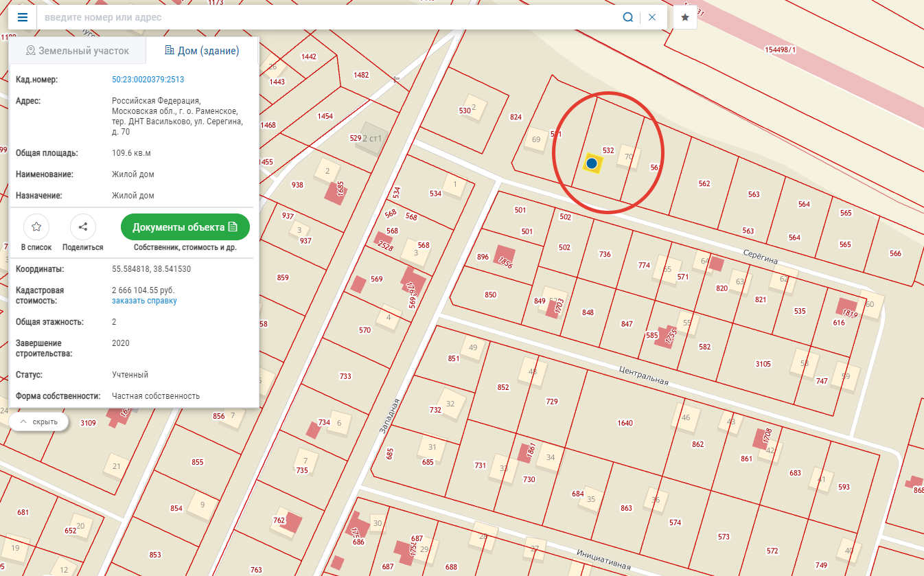Select the construction completion year 2020
The height and width of the screenshot is (576, 924).
pyautogui.click(x=121, y=343)
